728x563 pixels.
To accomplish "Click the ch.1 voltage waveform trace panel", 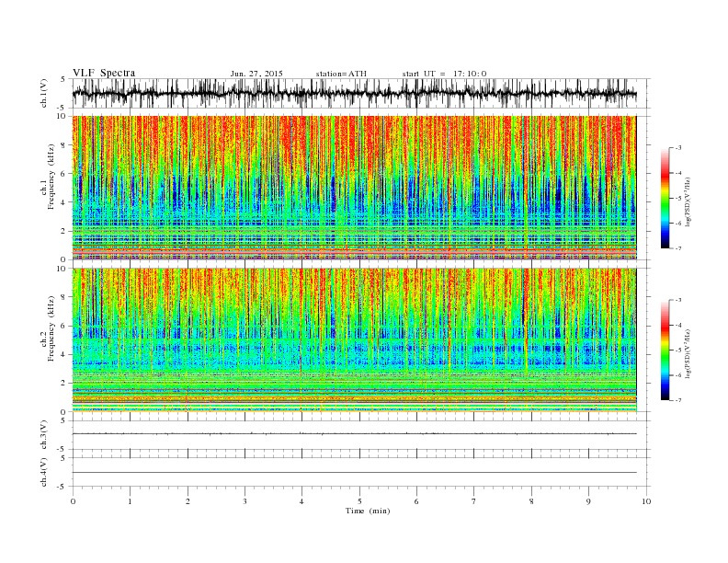I will pos(361,93).
